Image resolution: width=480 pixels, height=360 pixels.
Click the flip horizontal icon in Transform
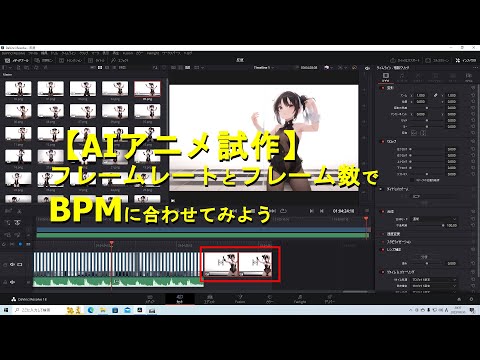tap(414, 133)
